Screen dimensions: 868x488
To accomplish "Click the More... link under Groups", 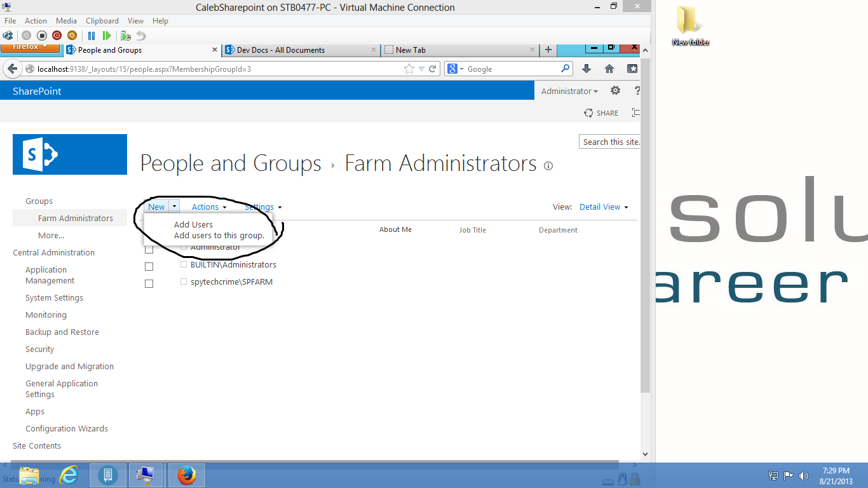I will (51, 235).
